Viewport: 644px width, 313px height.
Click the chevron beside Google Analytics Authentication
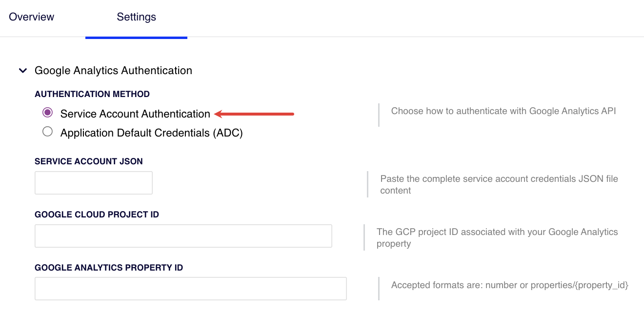point(22,70)
